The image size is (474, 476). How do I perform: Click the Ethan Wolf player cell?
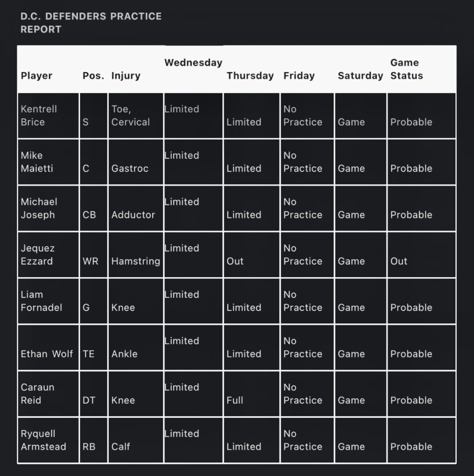pos(47,354)
